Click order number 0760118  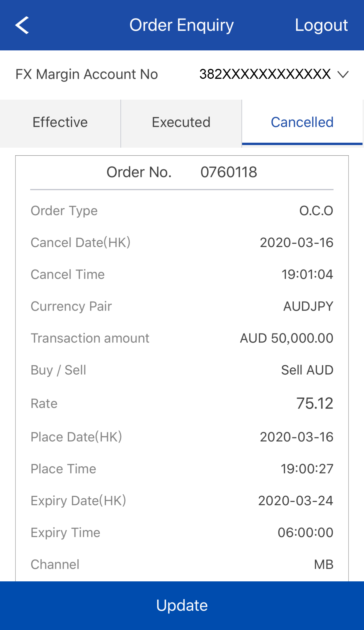pos(229,172)
